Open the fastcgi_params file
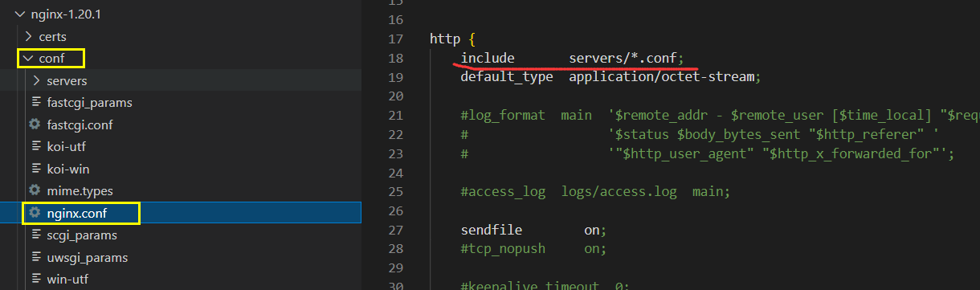The width and height of the screenshot is (980, 290). pyautogui.click(x=89, y=103)
